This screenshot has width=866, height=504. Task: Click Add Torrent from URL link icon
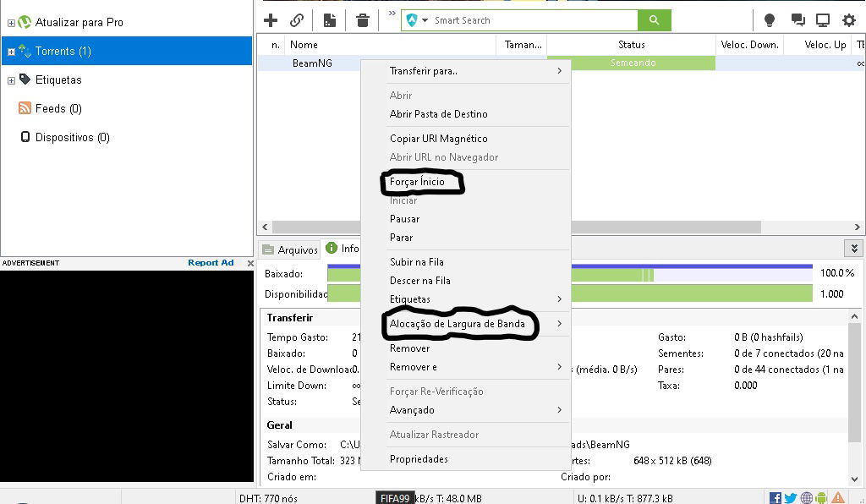(x=297, y=20)
